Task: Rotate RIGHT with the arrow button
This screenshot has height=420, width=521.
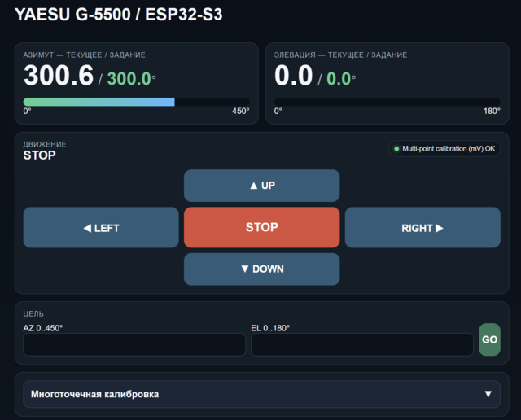Action: coord(422,228)
